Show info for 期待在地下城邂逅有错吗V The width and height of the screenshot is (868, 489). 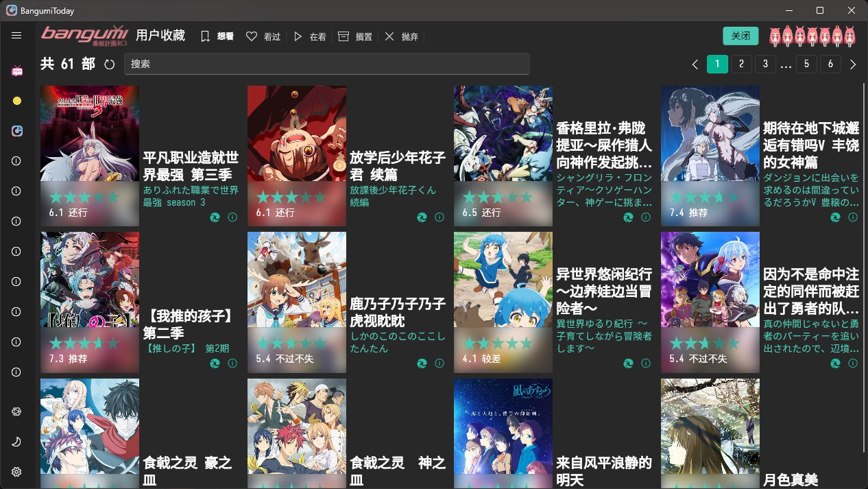853,217
